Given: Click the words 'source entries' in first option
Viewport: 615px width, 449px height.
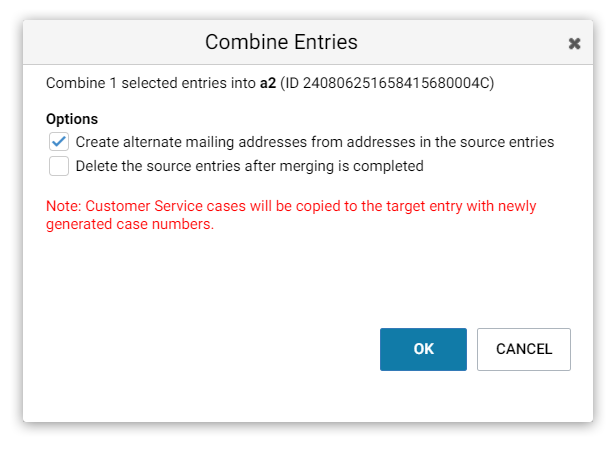Looking at the screenshot, I should point(507,142).
